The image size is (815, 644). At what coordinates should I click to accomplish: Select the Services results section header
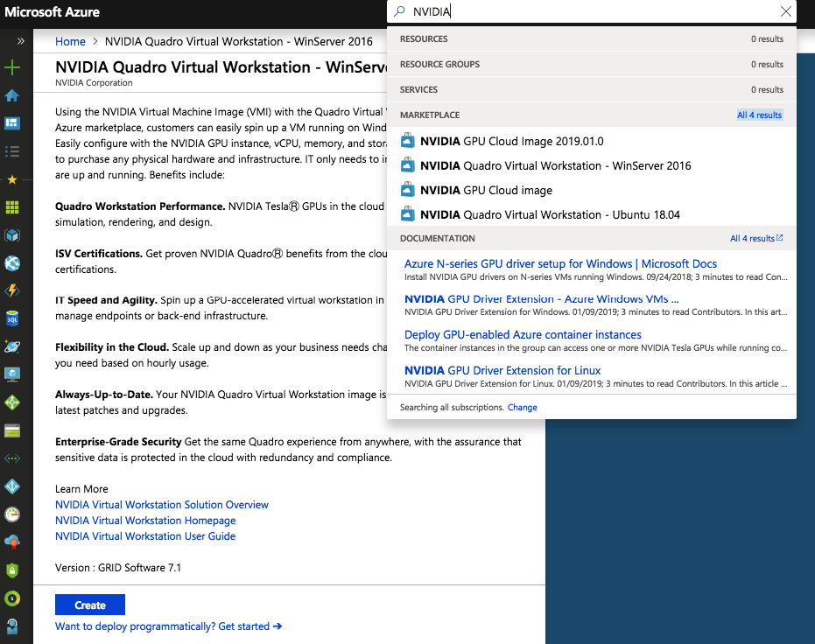coord(592,90)
